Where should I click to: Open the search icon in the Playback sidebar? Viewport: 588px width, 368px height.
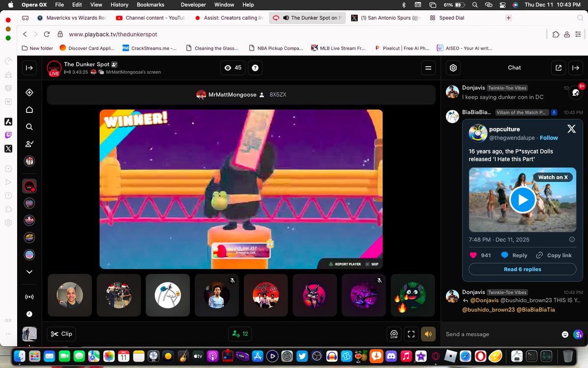(29, 127)
